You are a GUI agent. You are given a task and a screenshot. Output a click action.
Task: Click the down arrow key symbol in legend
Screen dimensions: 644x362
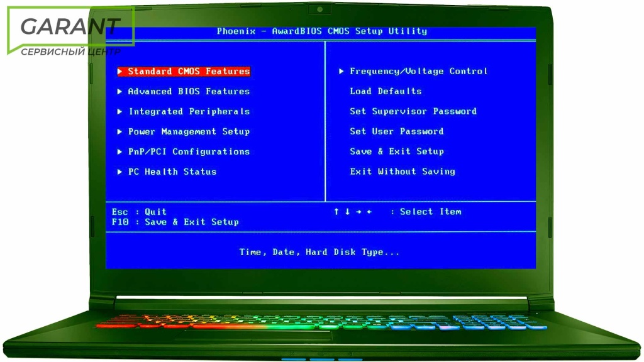tap(347, 212)
